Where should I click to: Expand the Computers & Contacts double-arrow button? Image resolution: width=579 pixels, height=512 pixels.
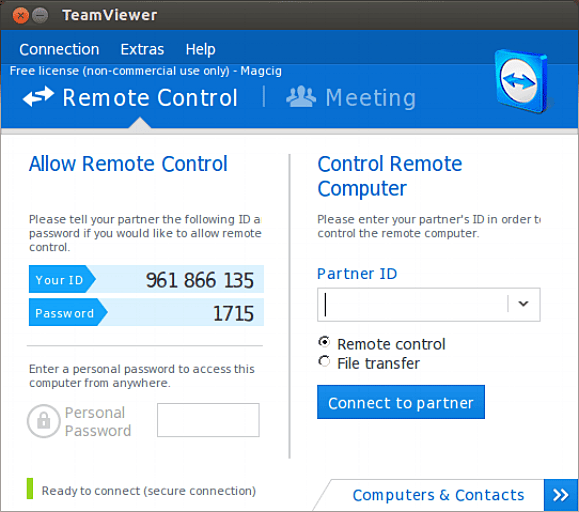click(561, 495)
